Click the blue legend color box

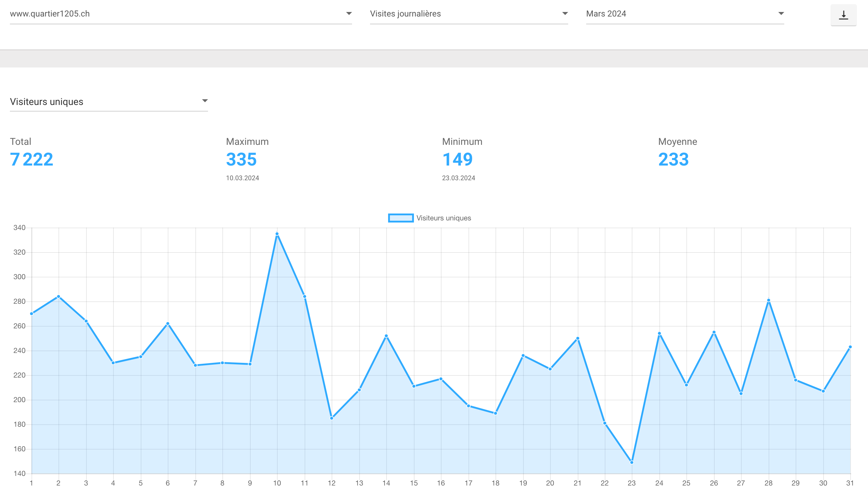[401, 218]
